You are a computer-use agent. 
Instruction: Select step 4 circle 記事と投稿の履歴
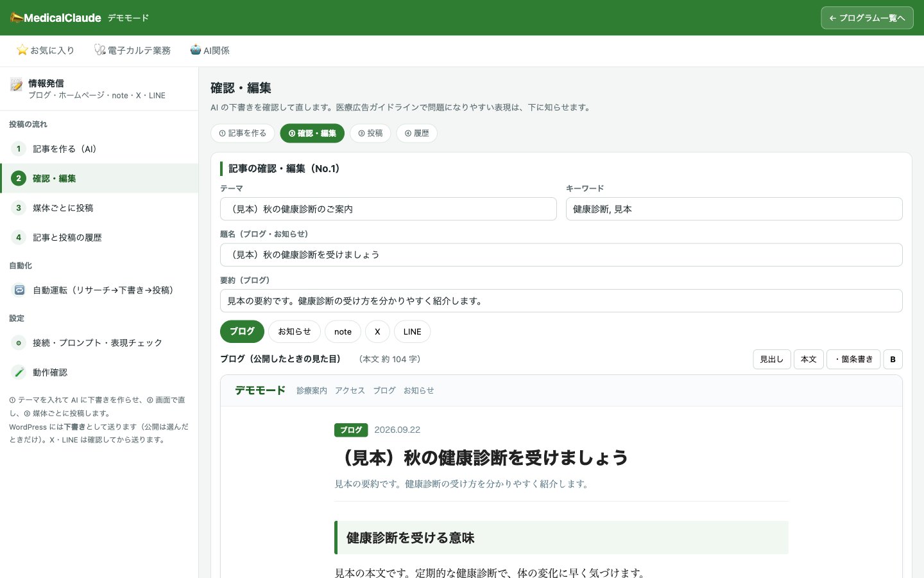[x=19, y=238]
